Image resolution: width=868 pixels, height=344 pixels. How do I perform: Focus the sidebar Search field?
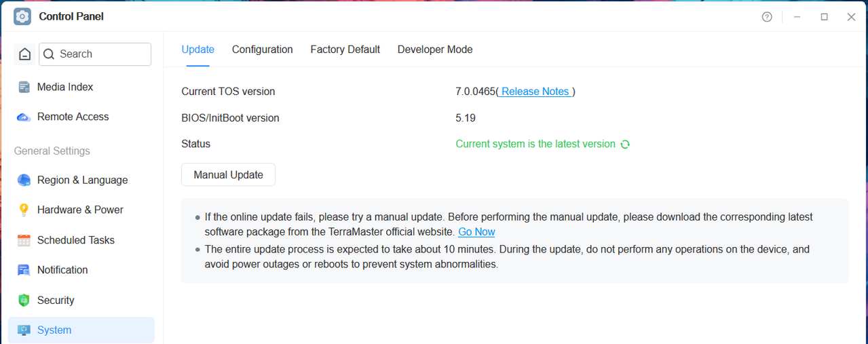pos(95,54)
